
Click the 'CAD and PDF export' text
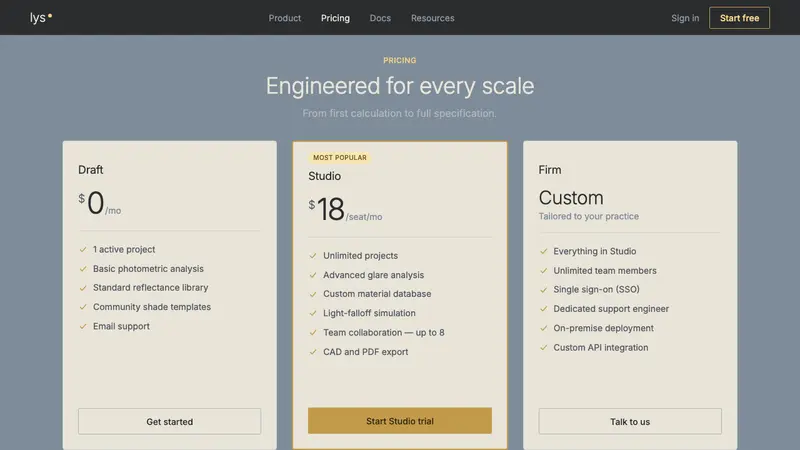coord(365,352)
